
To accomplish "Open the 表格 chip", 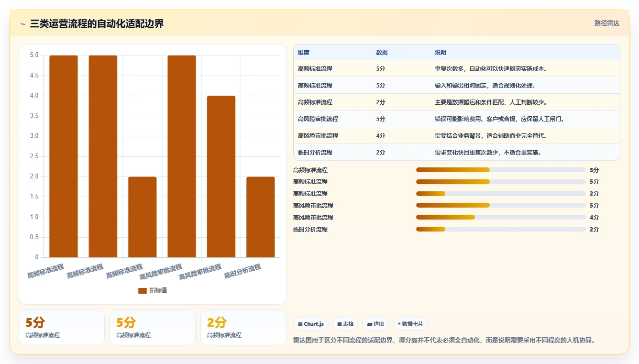I will click(x=345, y=324).
